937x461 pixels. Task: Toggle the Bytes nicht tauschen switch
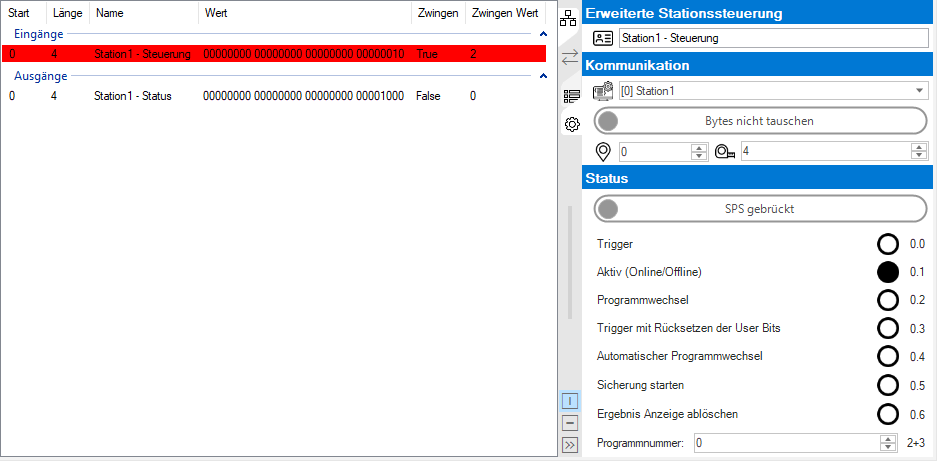(x=760, y=121)
